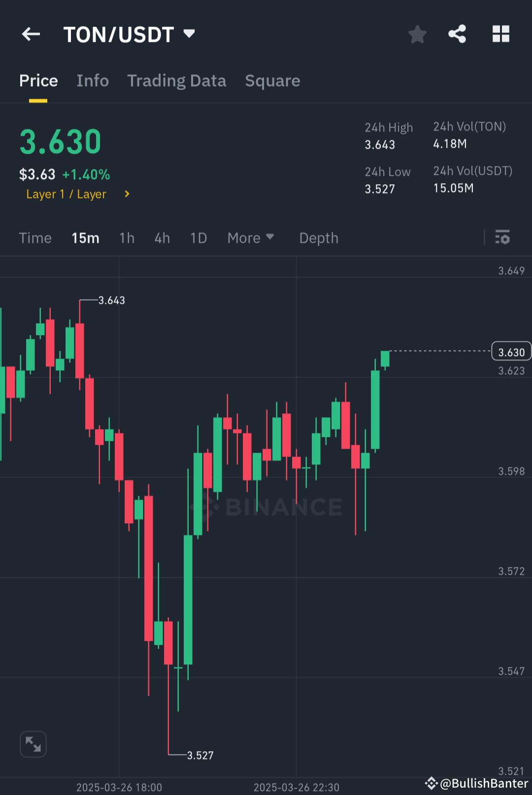This screenshot has width=532, height=795.
Task: Tap the share icon
Action: (457, 34)
